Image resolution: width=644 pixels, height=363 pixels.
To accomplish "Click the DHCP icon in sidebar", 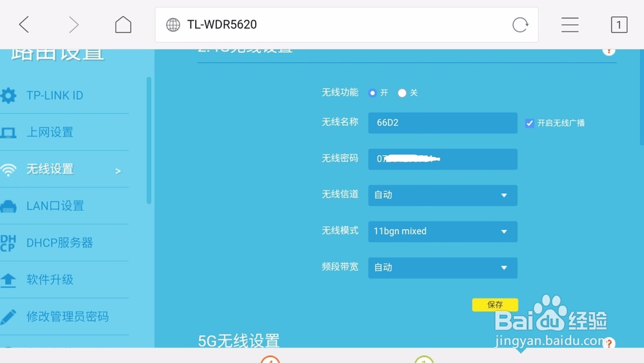I will click(8, 243).
